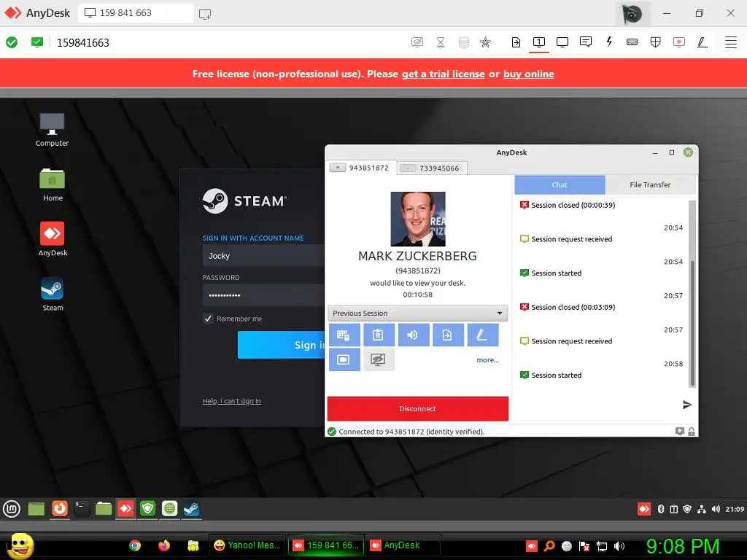Image resolution: width=747 pixels, height=560 pixels.
Task: Toggle session recording permission button
Action: [344, 359]
